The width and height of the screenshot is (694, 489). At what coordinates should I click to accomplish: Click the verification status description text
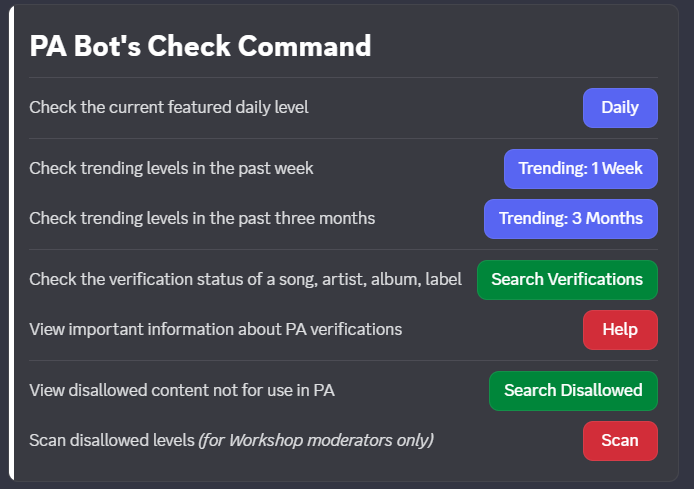pyautogui.click(x=245, y=280)
